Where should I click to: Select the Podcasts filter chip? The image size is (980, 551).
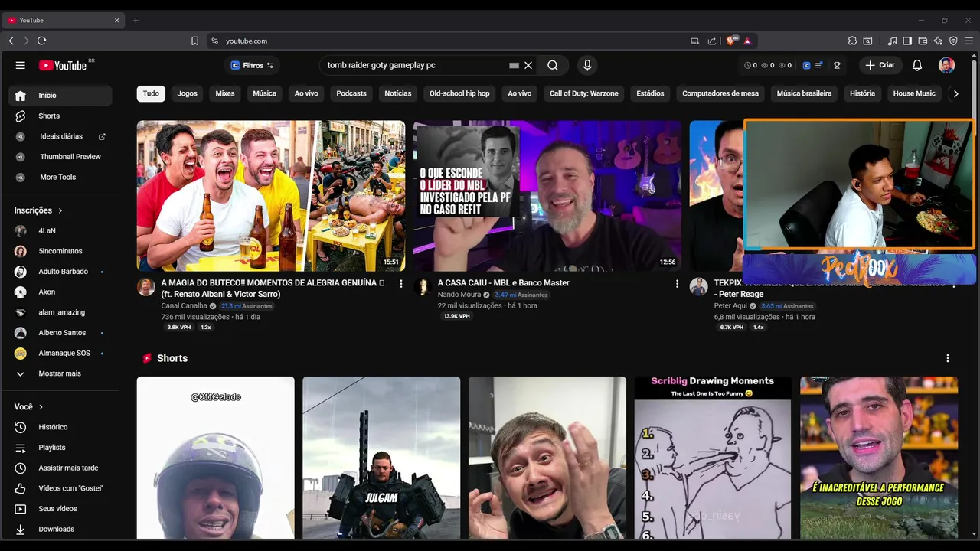[351, 93]
